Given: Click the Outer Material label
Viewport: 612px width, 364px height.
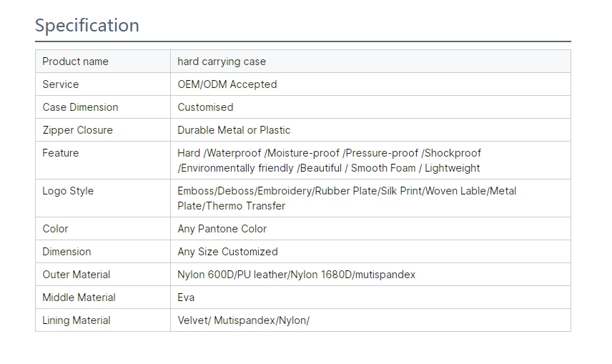Looking at the screenshot, I should coord(76,275).
